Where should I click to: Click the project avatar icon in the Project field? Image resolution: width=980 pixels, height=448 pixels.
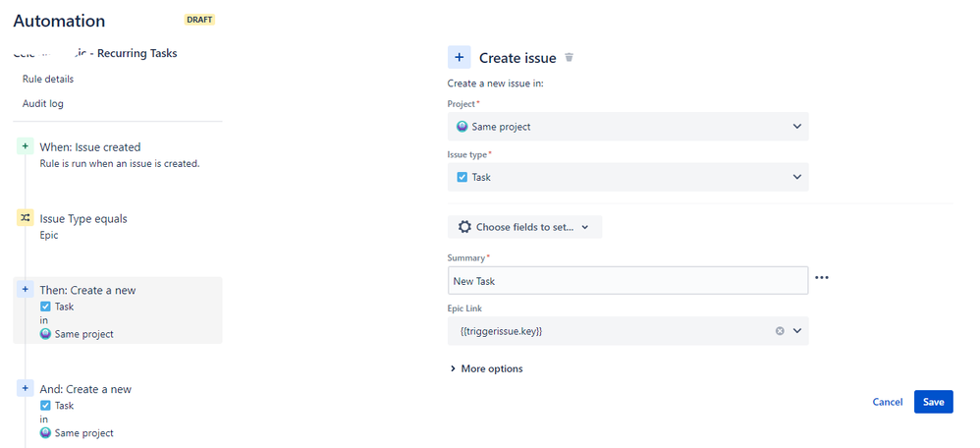click(x=462, y=127)
